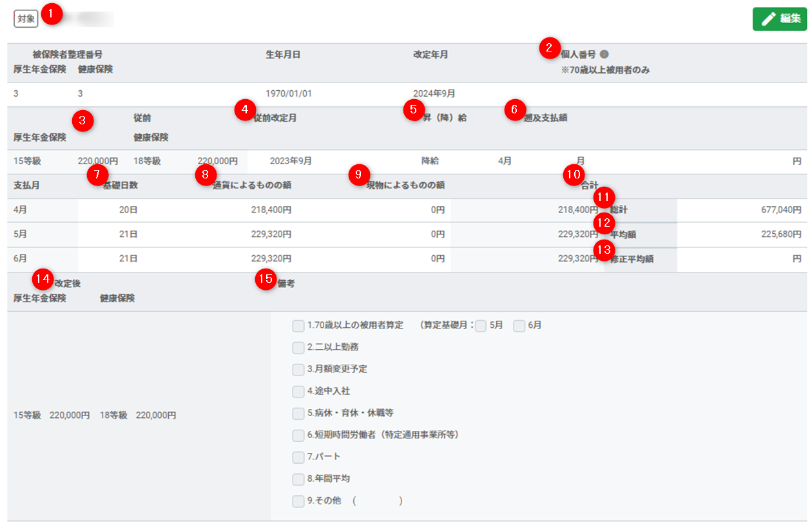Check 6.短期時間労働者 checkbox

point(298,435)
